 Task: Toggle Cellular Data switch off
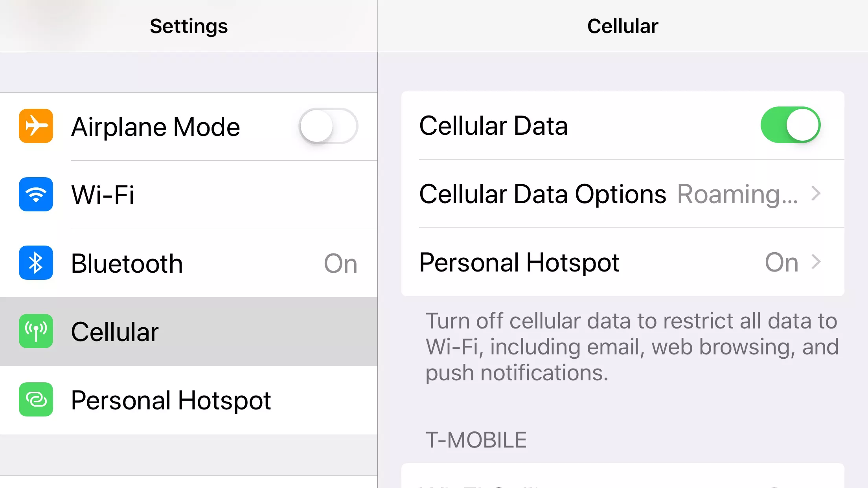[x=791, y=125]
